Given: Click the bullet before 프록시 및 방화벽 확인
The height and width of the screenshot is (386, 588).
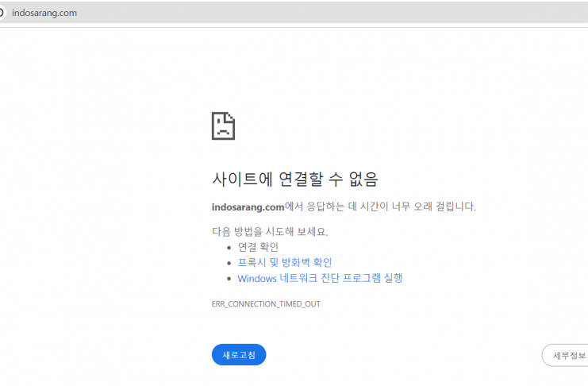Looking at the screenshot, I should tap(229, 263).
